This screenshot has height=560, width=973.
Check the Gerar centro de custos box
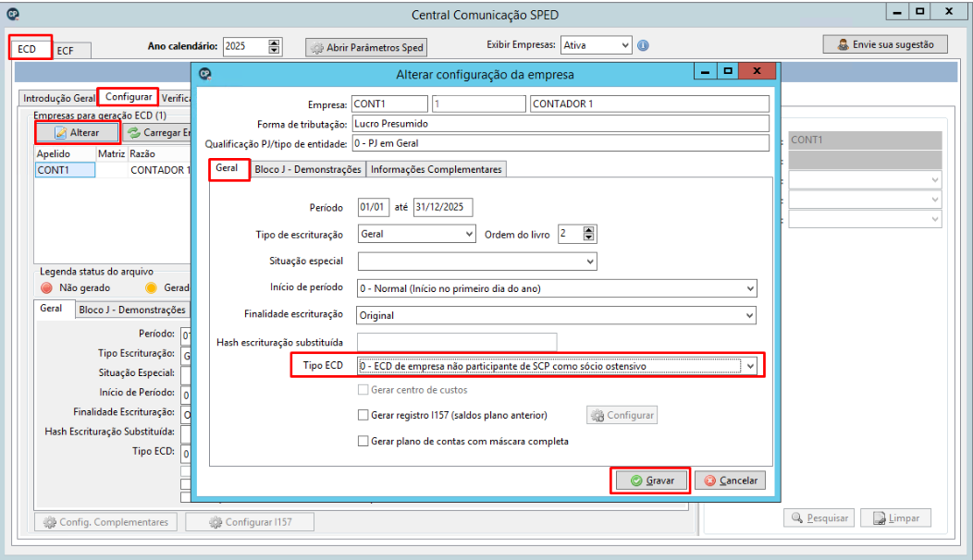[x=363, y=389]
